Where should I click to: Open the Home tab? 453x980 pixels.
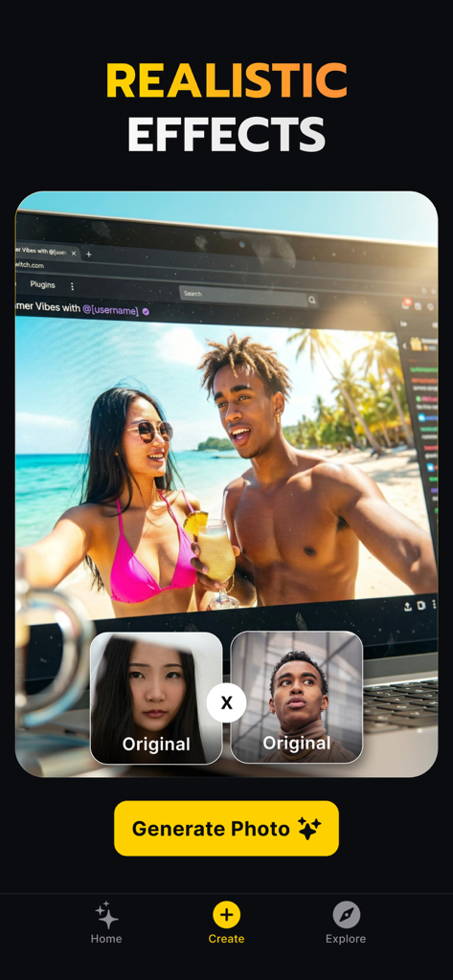click(x=106, y=924)
